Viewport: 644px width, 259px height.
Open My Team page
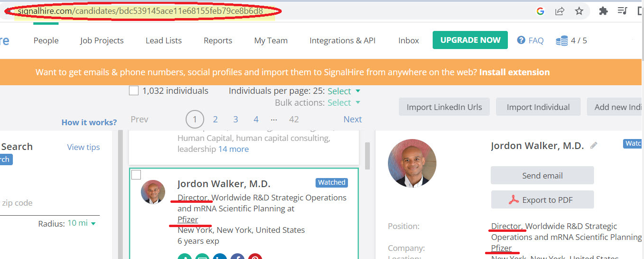tap(271, 40)
